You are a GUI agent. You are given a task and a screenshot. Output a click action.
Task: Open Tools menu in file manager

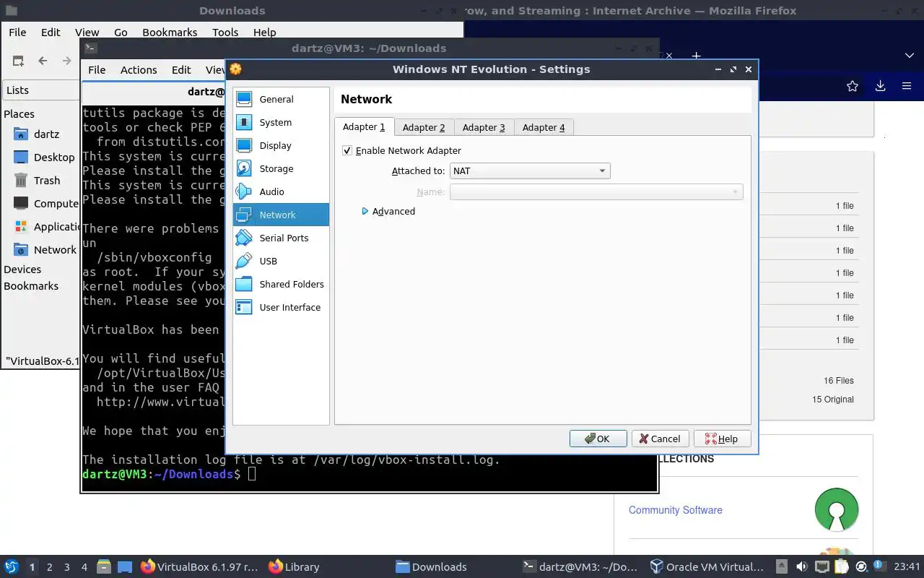225,32
